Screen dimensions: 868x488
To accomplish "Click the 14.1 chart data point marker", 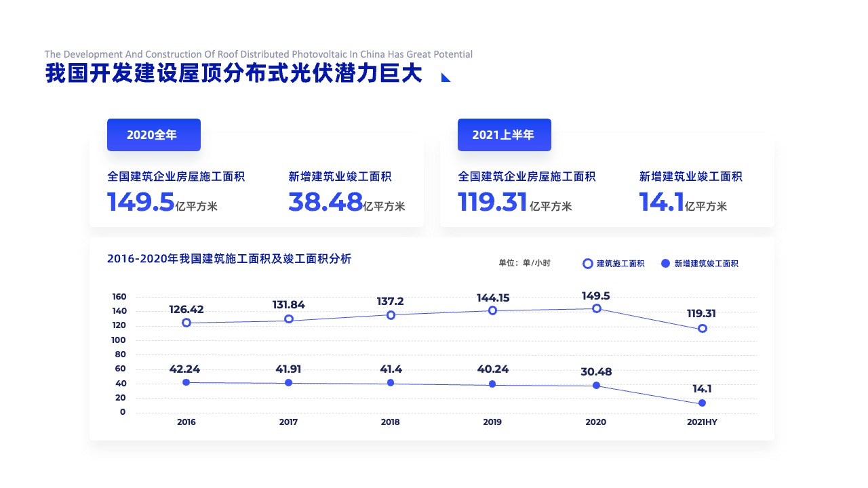I will click(x=703, y=403).
